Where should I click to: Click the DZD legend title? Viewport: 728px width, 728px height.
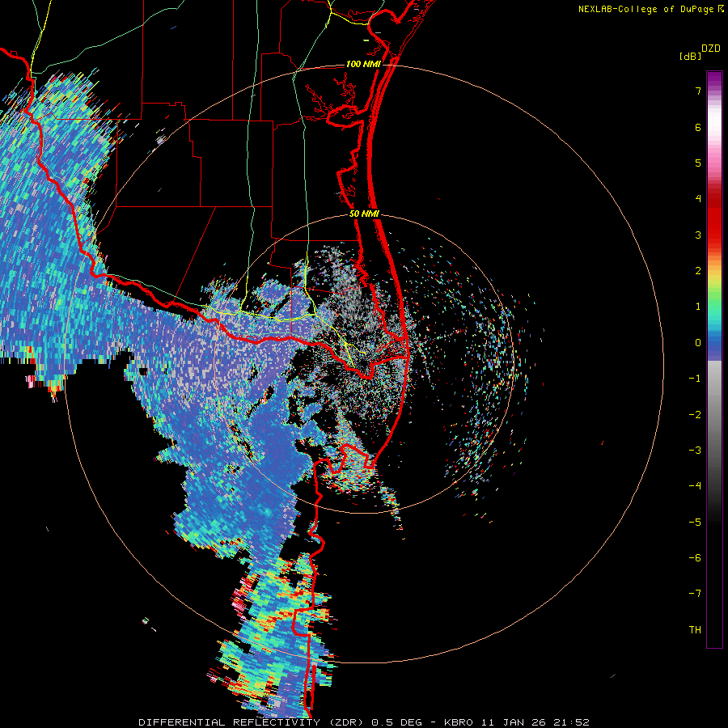[711, 49]
